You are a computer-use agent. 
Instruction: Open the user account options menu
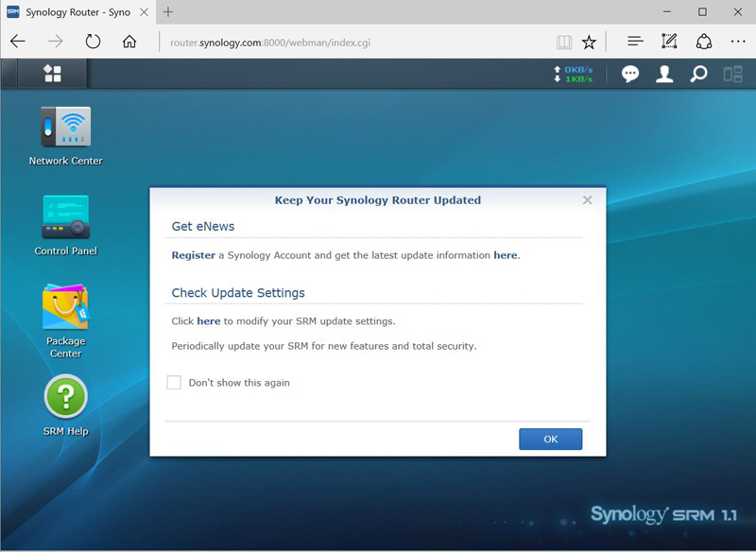coord(664,74)
